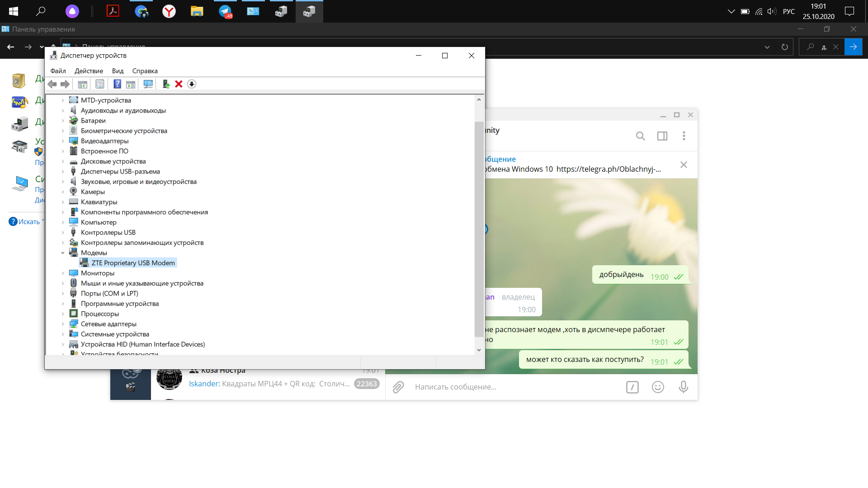Open the Действие menu
Screen dimensions: 868x488
click(x=89, y=71)
